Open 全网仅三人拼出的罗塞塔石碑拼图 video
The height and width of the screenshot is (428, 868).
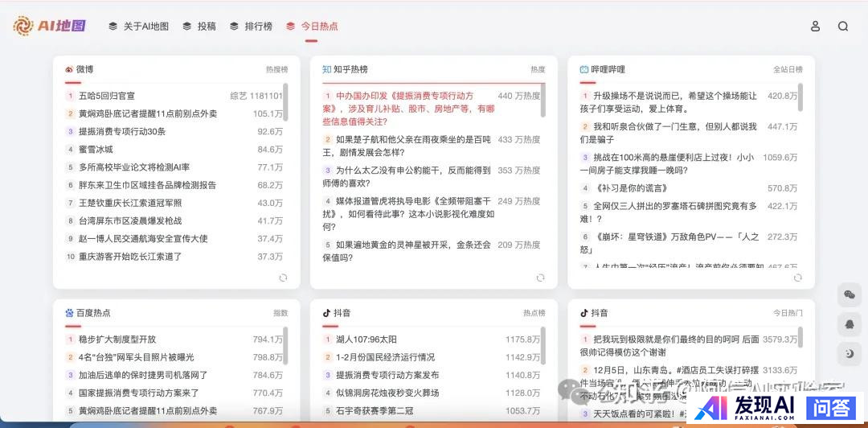(668, 212)
